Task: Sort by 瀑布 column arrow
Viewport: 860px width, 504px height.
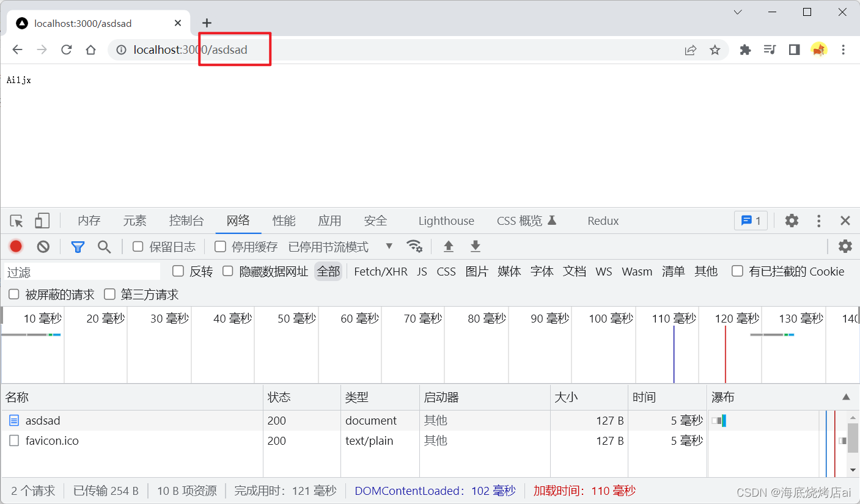Action: pyautogui.click(x=846, y=397)
